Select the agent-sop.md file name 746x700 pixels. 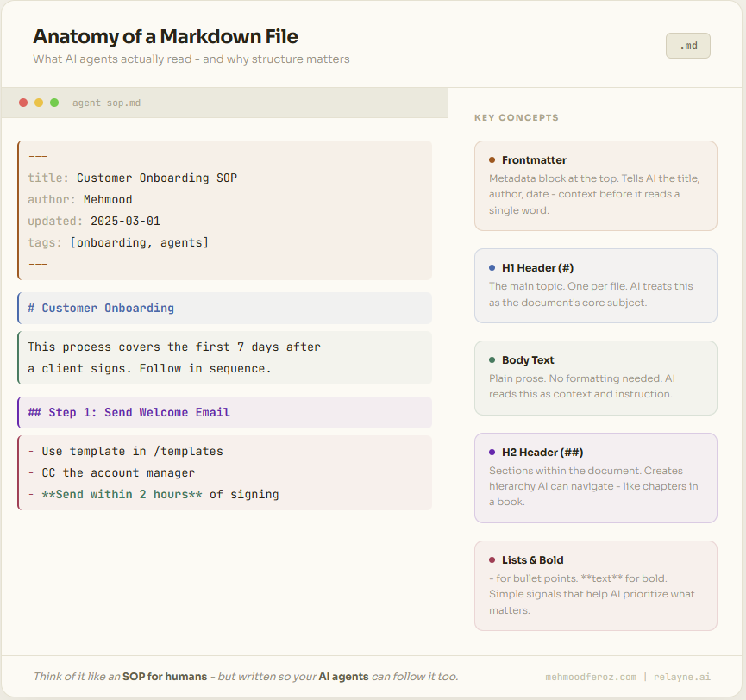click(x=107, y=103)
